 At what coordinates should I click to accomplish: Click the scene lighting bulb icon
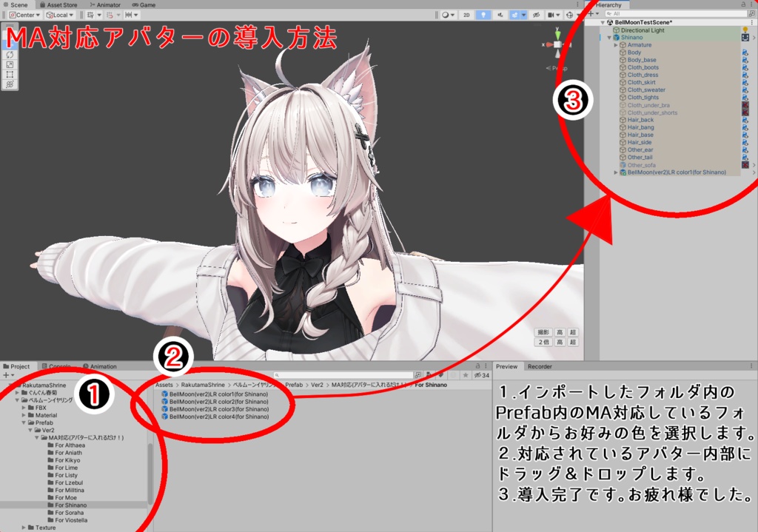point(484,16)
